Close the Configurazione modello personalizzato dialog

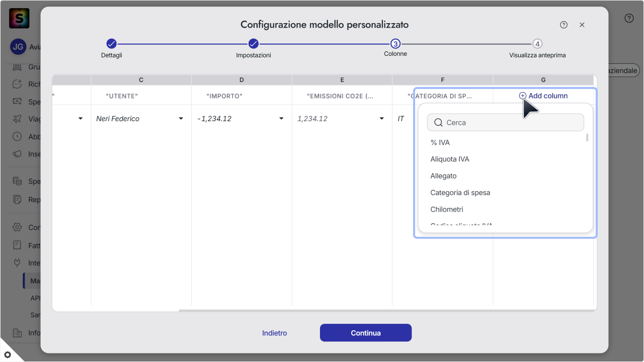[x=582, y=25]
